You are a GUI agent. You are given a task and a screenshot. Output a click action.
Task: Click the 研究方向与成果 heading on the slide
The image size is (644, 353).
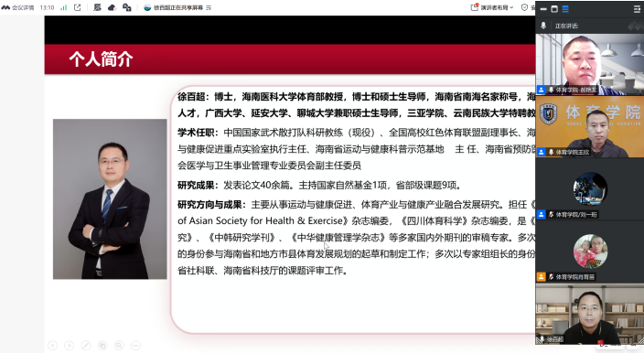(211, 205)
